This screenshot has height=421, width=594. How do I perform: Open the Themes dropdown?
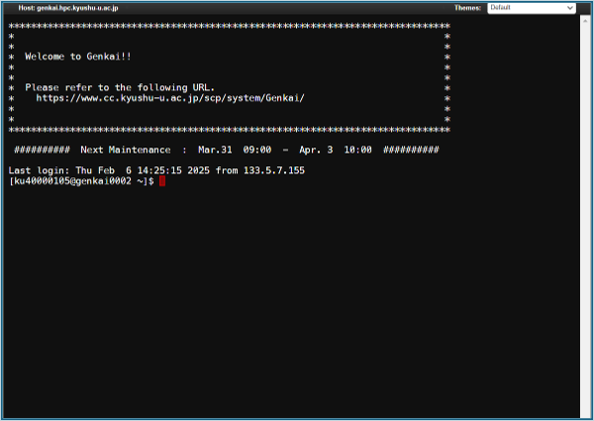[531, 8]
